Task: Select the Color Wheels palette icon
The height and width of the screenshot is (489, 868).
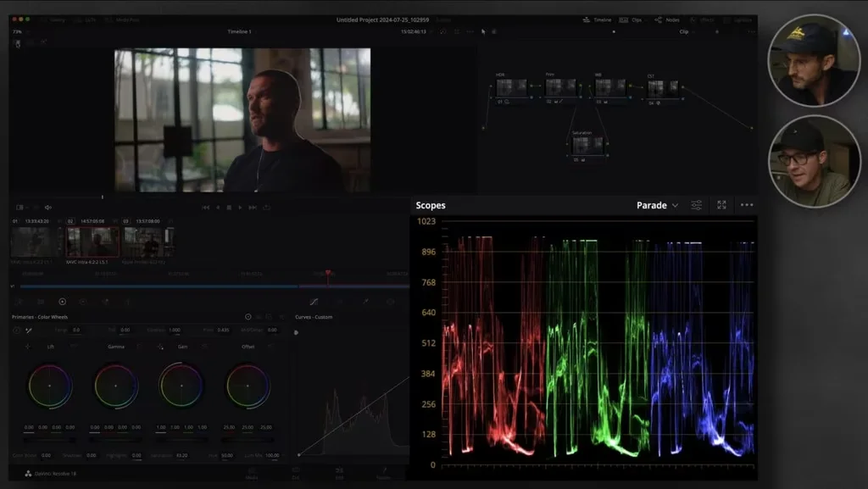Action: click(x=62, y=301)
